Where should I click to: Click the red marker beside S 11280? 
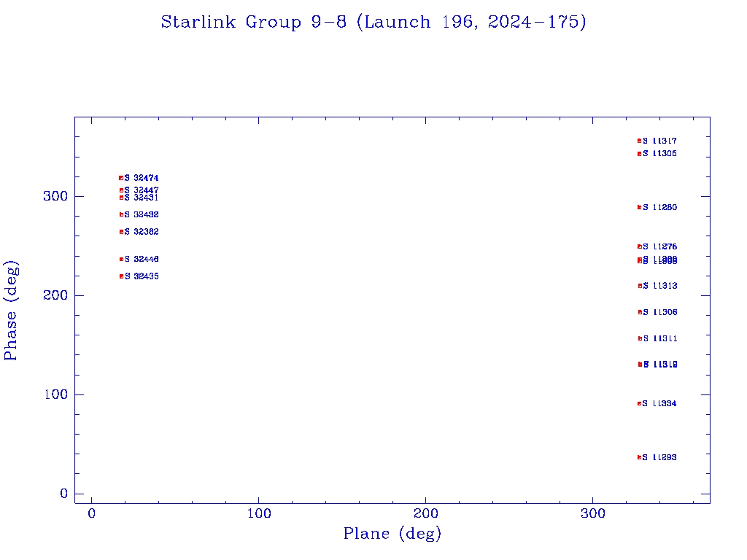click(639, 207)
